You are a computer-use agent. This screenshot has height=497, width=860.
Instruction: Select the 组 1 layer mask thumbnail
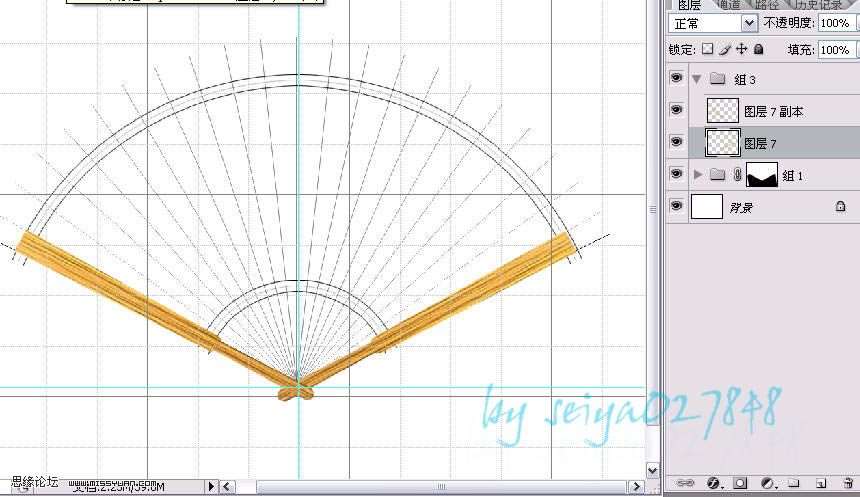(762, 176)
